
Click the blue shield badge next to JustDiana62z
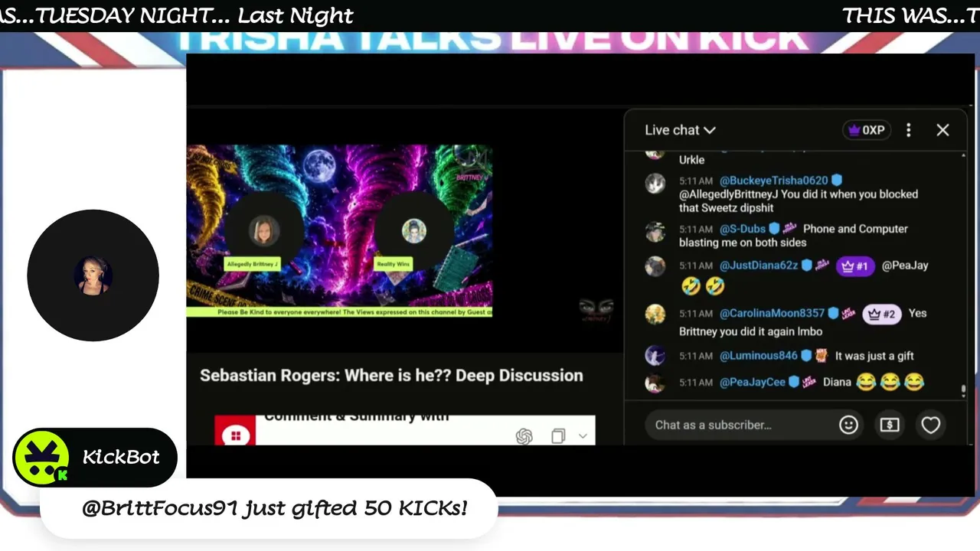point(806,266)
